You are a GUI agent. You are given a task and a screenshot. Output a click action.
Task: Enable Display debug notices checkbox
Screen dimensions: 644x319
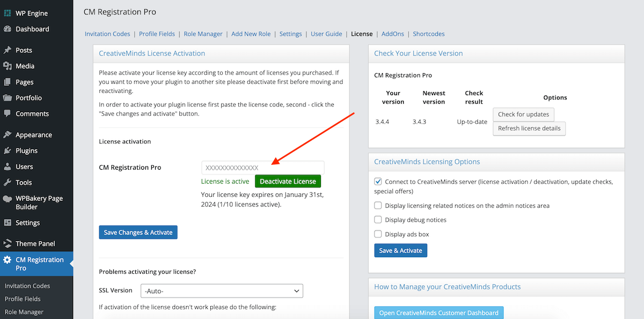(x=378, y=220)
